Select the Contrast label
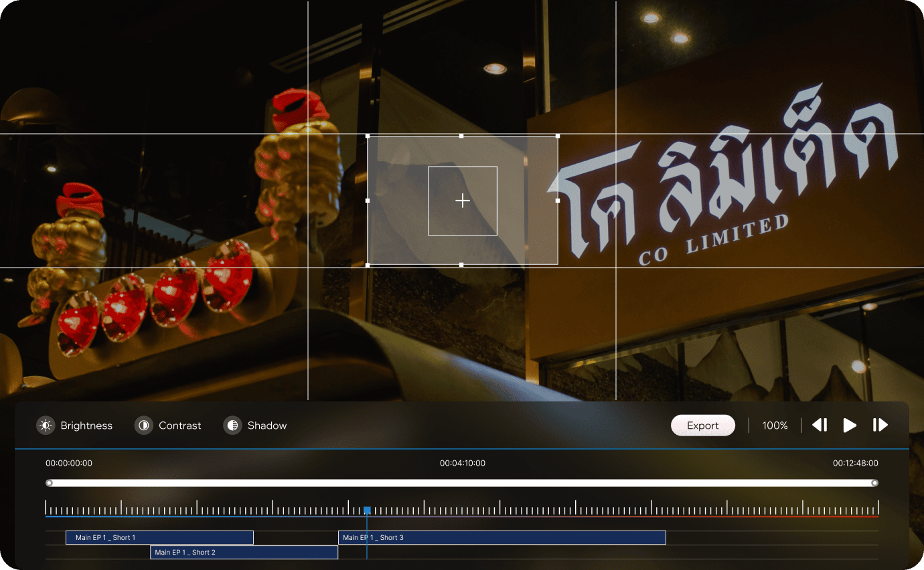924x570 pixels. coord(180,425)
